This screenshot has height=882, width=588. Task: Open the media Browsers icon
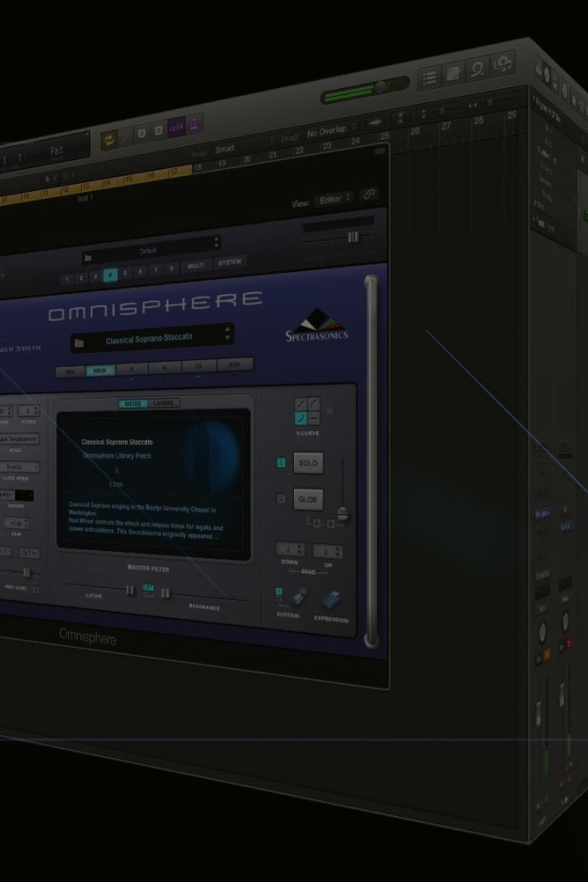503,64
